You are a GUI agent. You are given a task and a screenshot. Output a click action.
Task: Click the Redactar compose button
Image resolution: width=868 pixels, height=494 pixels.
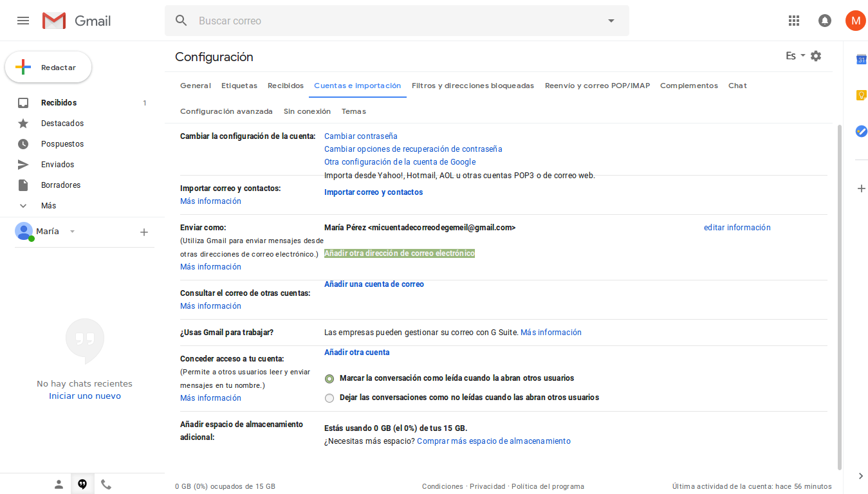point(48,68)
